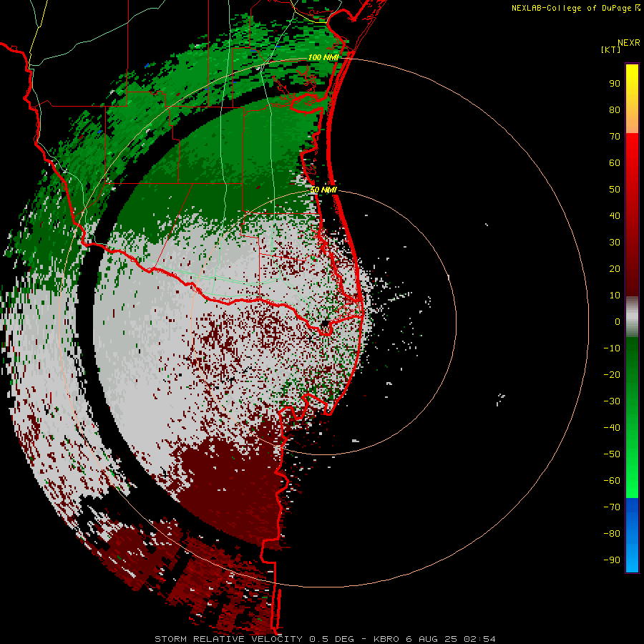Screen dimensions: 644x644
Task: Click the 80 value on the velocity scale
Action: pyautogui.click(x=615, y=110)
